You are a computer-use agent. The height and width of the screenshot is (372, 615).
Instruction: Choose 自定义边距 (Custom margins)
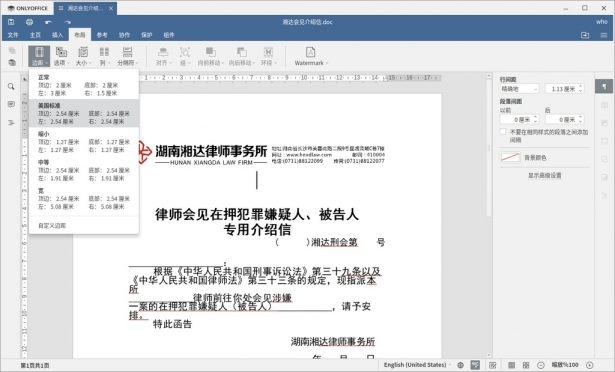pos(84,226)
